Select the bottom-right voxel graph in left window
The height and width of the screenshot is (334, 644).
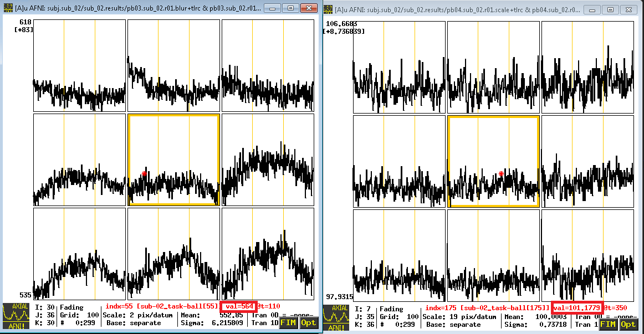click(x=268, y=254)
